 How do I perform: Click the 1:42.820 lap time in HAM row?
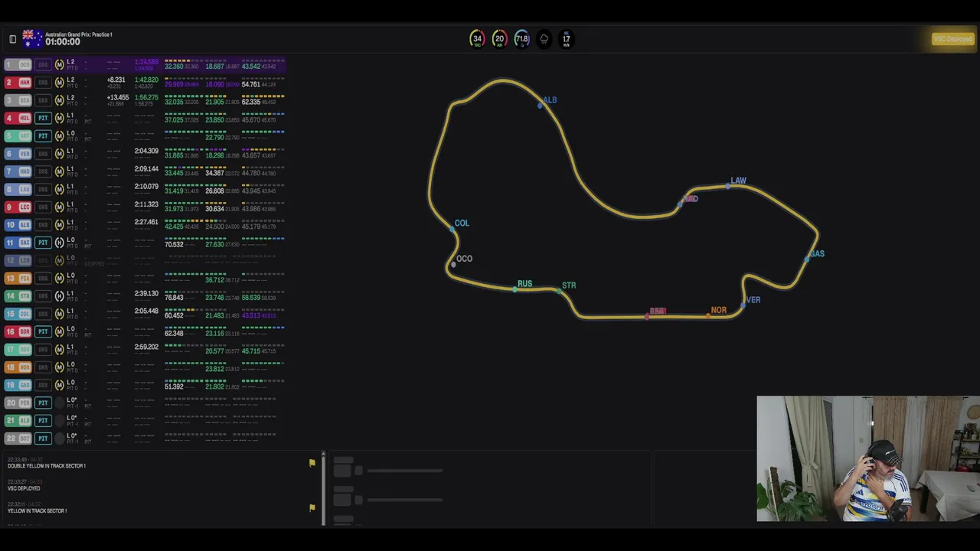[146, 80]
